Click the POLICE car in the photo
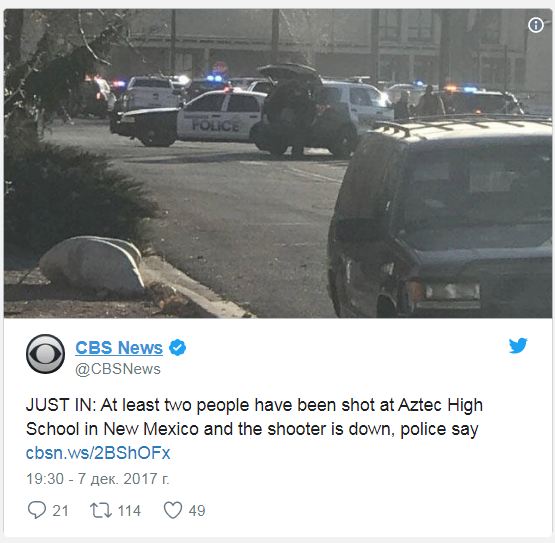The width and height of the screenshot is (555, 543). pos(188,118)
